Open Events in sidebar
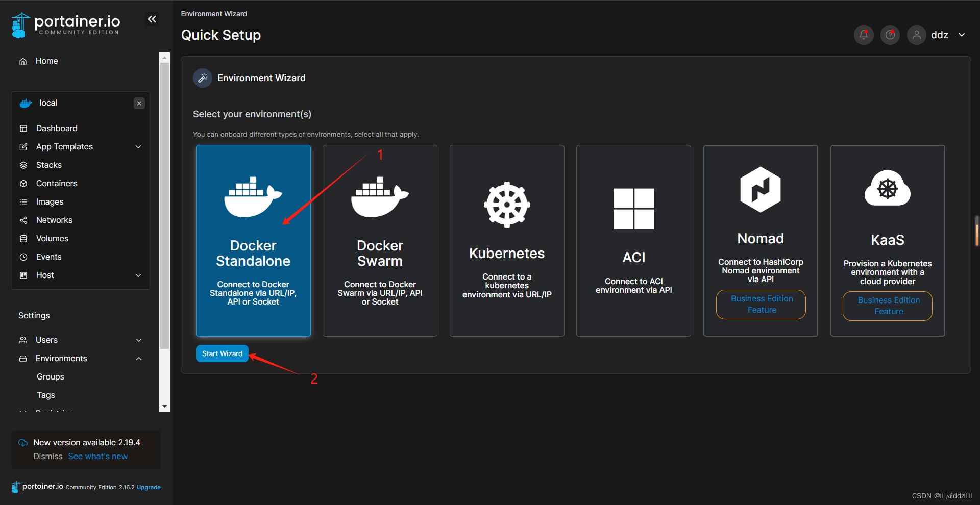The width and height of the screenshot is (980, 505). pos(48,257)
